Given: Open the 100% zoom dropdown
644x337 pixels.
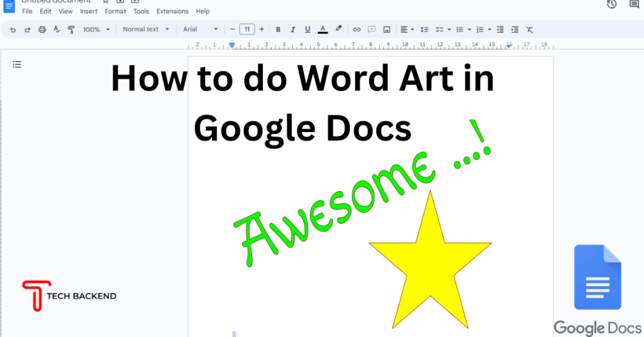Looking at the screenshot, I should point(96,30).
